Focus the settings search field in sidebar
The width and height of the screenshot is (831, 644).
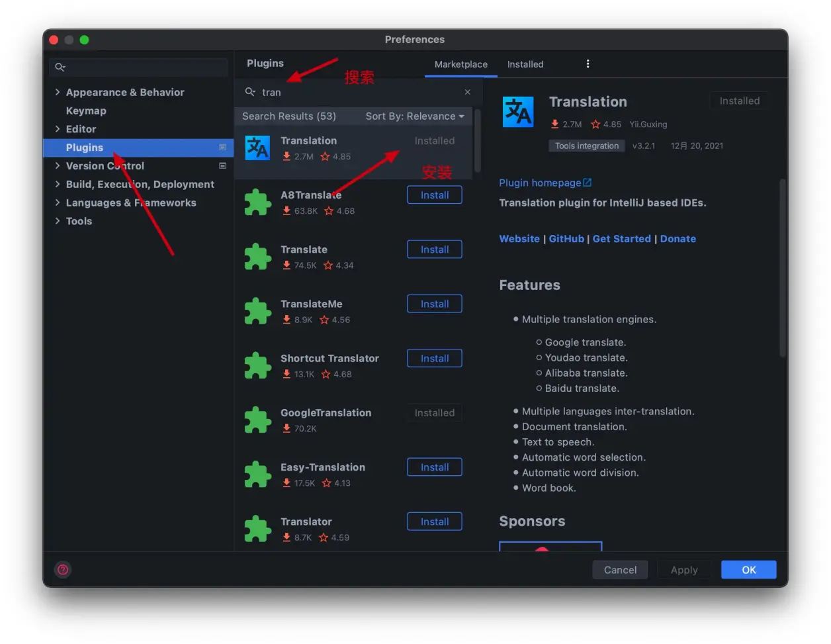138,67
